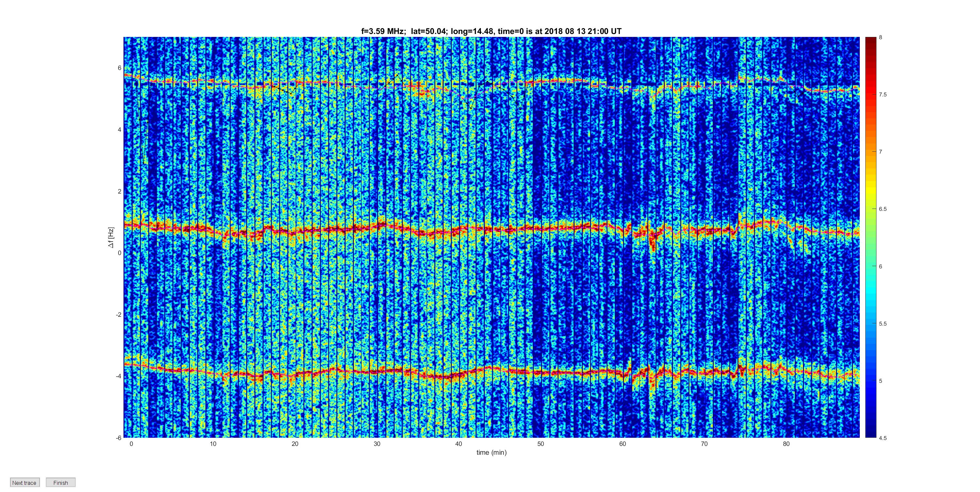Click x-axis tick label 60
980x492 pixels.
pyautogui.click(x=622, y=444)
